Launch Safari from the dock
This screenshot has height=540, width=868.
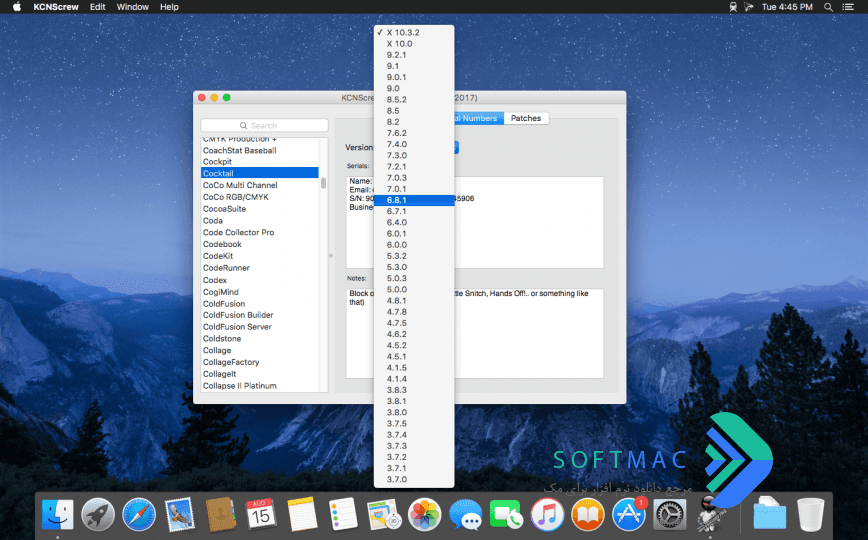(139, 515)
